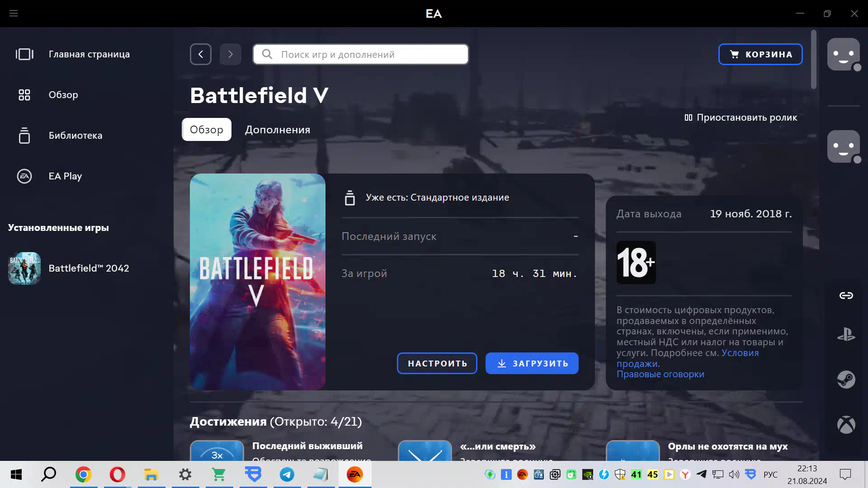
Task: Open the Правовые оговорки link
Action: tap(660, 374)
